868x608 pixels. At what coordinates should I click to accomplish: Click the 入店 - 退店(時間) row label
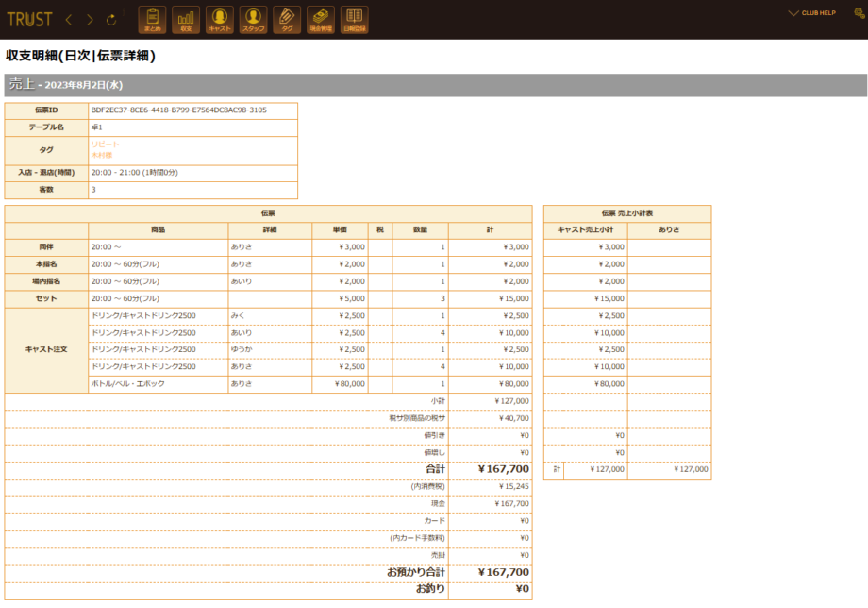tap(46, 173)
